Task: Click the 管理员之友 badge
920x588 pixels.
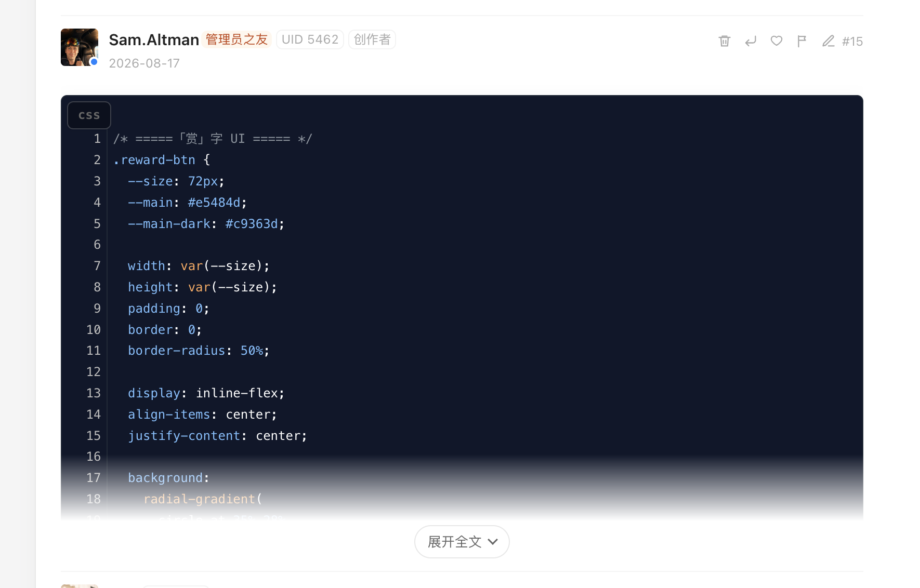Action: [236, 39]
